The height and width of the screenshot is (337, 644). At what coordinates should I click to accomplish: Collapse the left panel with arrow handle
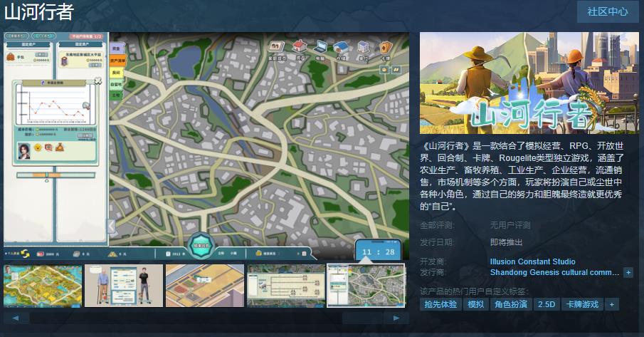pos(112,226)
